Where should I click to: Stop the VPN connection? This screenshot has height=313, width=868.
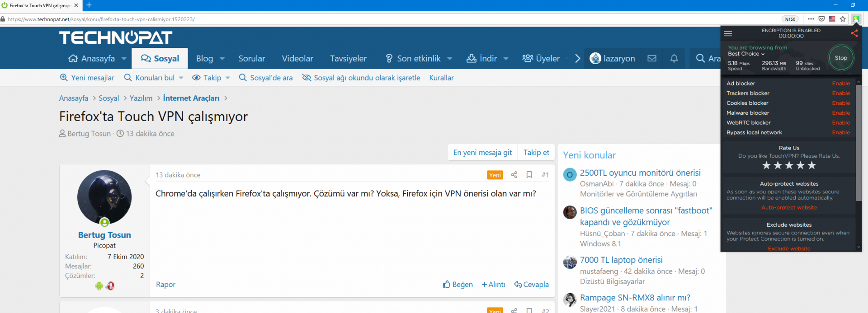point(841,58)
